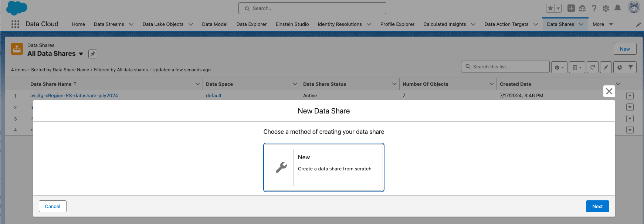
Task: Expand the Calculated Insights chevron
Action: click(473, 24)
